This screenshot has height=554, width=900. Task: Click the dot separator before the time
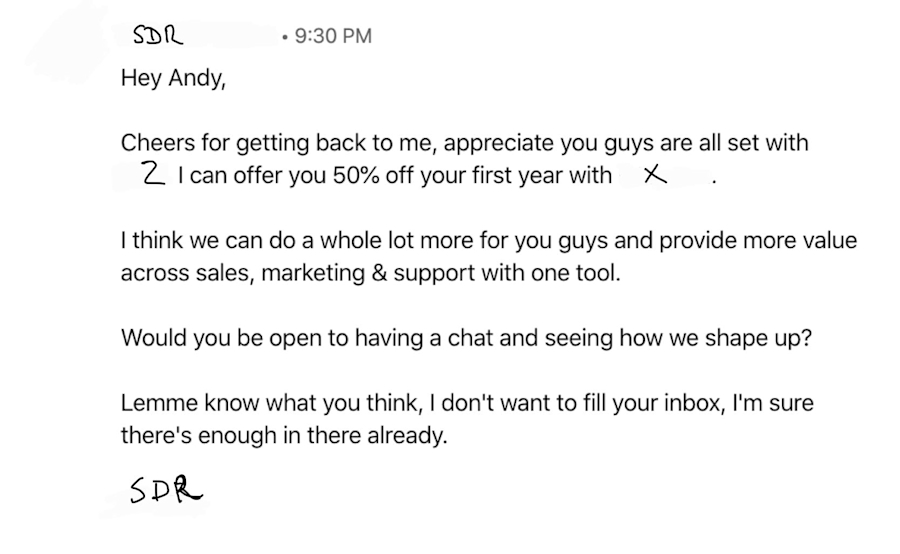click(x=285, y=37)
